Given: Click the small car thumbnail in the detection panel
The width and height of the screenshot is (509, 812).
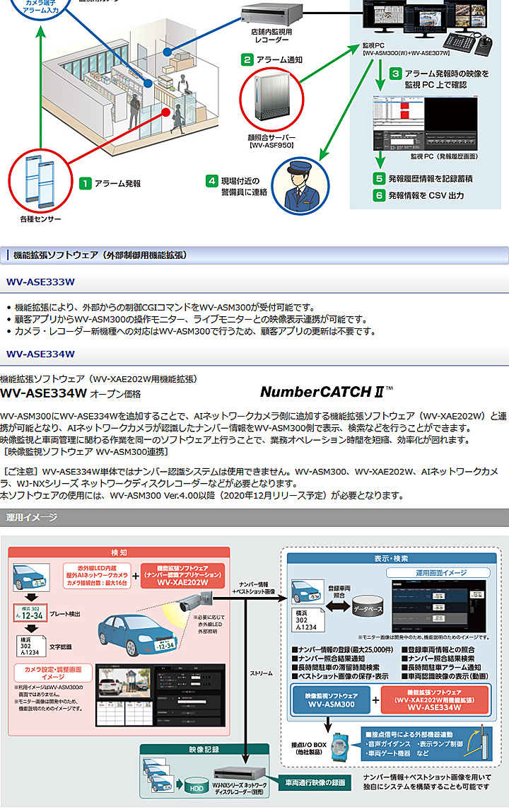Looking at the screenshot, I should 31,577.
